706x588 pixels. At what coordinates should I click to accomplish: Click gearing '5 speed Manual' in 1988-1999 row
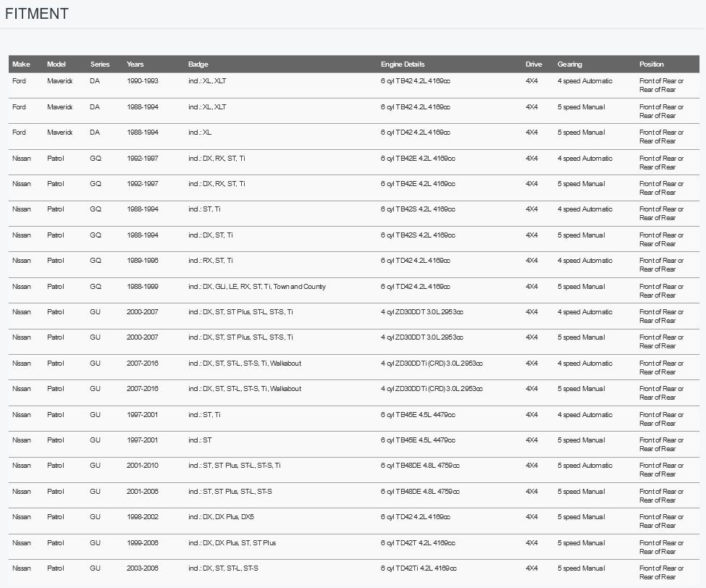[581, 286]
